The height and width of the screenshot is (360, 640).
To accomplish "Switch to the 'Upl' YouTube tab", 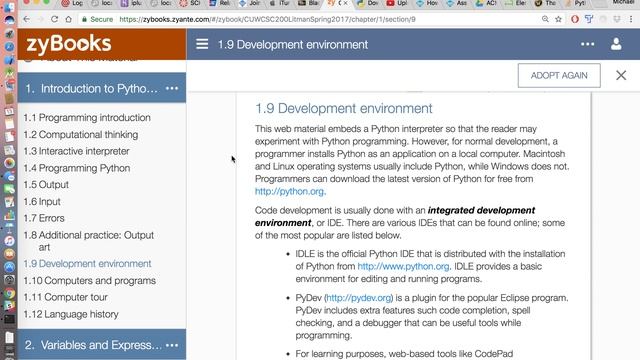I will (x=397, y=3).
